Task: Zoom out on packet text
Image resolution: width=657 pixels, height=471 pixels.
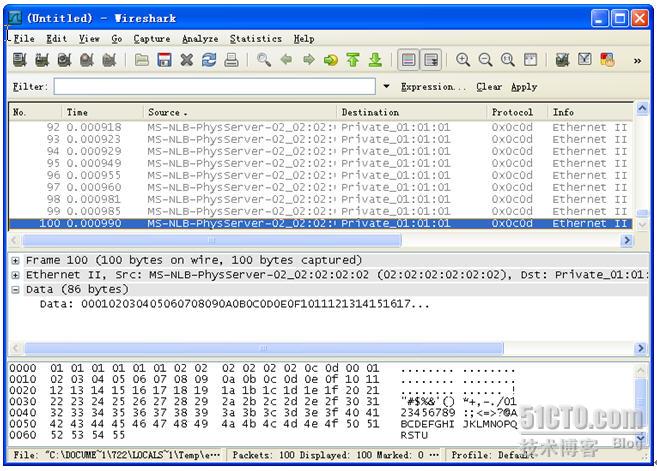Action: (x=485, y=60)
